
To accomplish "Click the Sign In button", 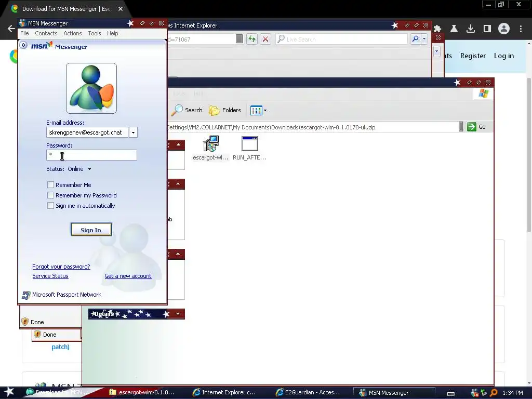I will tap(91, 230).
